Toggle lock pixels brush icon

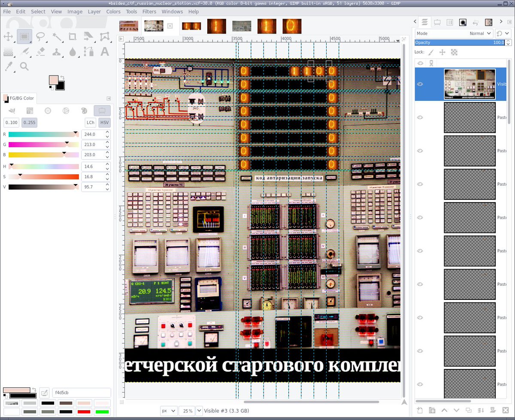(x=431, y=52)
